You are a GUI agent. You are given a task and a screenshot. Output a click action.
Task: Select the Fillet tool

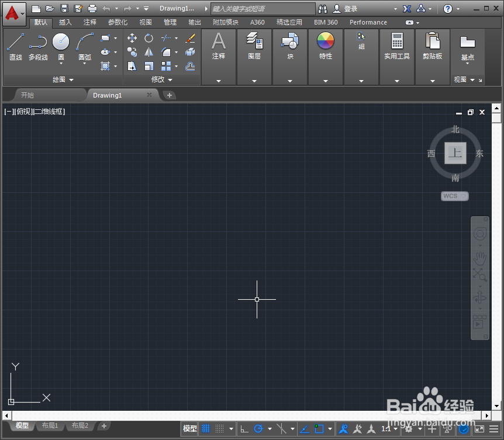pyautogui.click(x=166, y=52)
